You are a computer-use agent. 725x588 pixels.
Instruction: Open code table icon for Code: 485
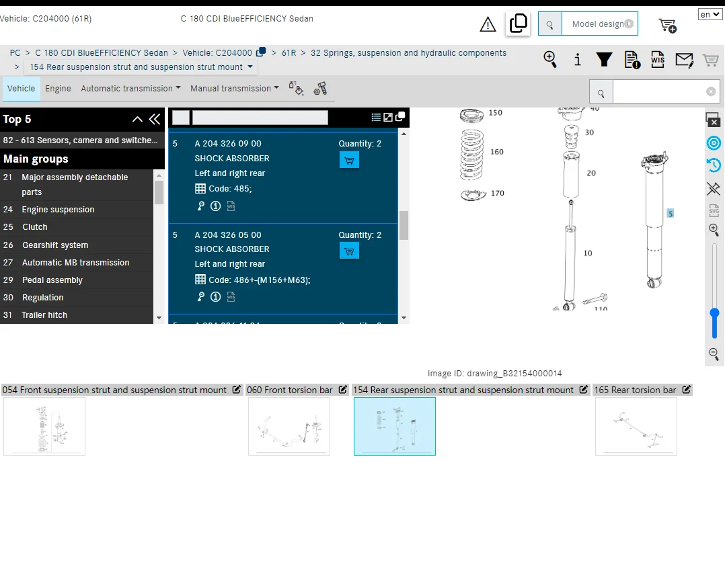[x=200, y=188]
